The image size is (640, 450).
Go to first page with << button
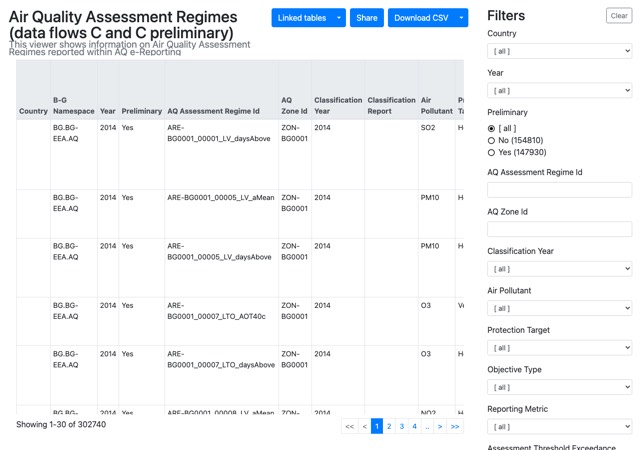pos(350,426)
